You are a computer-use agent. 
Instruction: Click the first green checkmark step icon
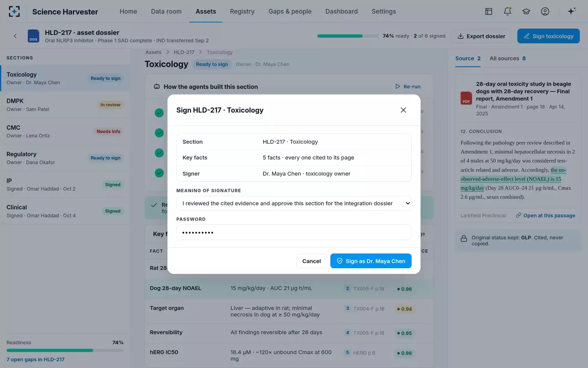pyautogui.click(x=159, y=113)
